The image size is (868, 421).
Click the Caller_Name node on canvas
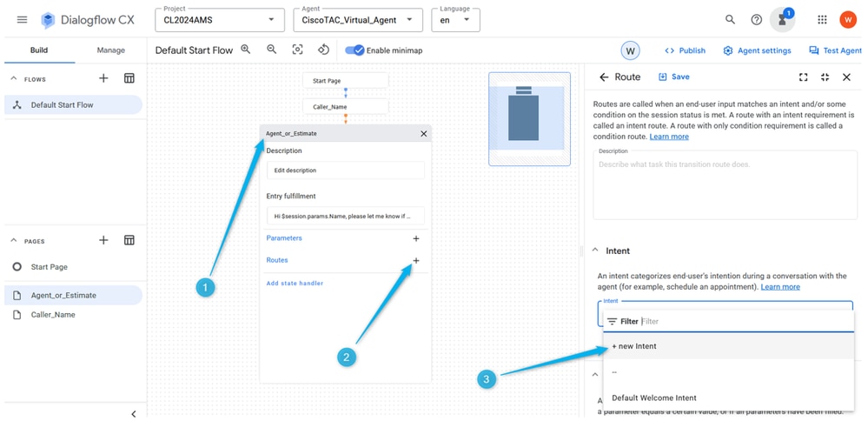[x=346, y=106]
